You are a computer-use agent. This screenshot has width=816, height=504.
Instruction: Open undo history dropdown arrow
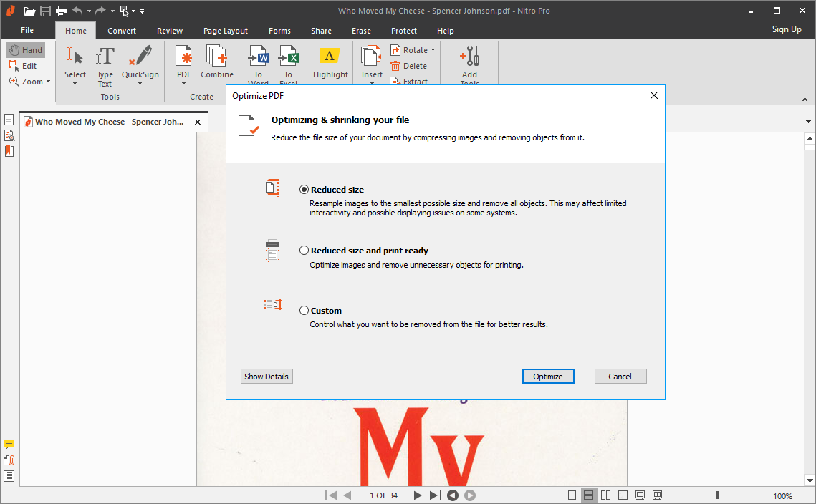click(x=89, y=11)
